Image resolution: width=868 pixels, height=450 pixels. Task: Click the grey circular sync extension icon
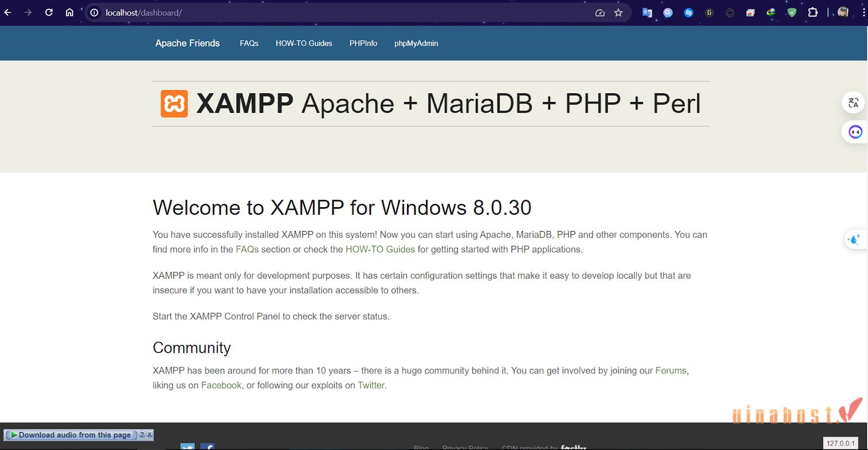click(x=730, y=12)
